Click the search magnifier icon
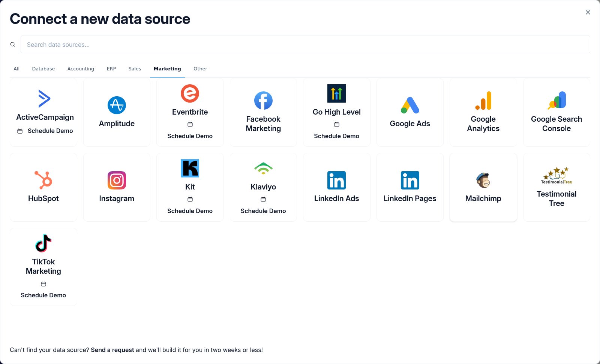 (13, 45)
